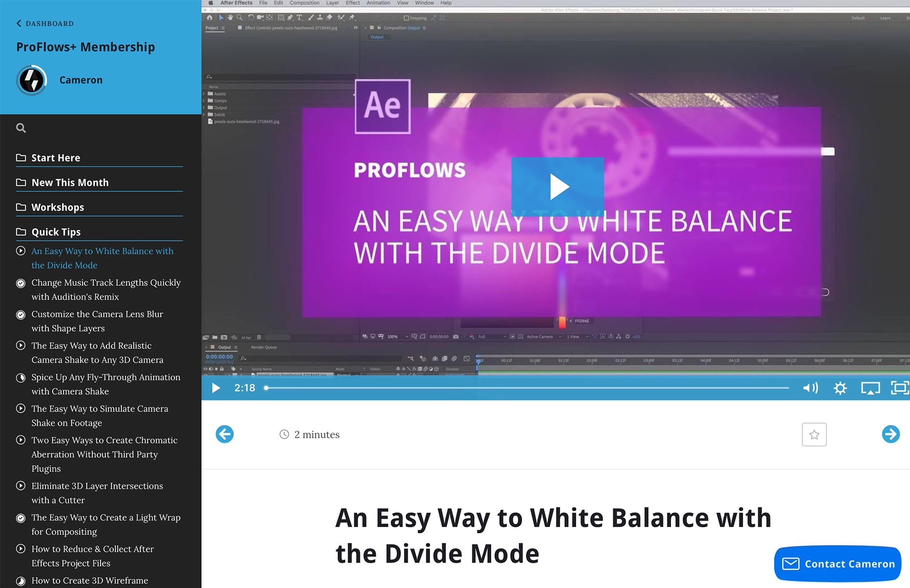Expand the Workshops section
Image resolution: width=910 pixels, height=588 pixels.
pos(99,207)
